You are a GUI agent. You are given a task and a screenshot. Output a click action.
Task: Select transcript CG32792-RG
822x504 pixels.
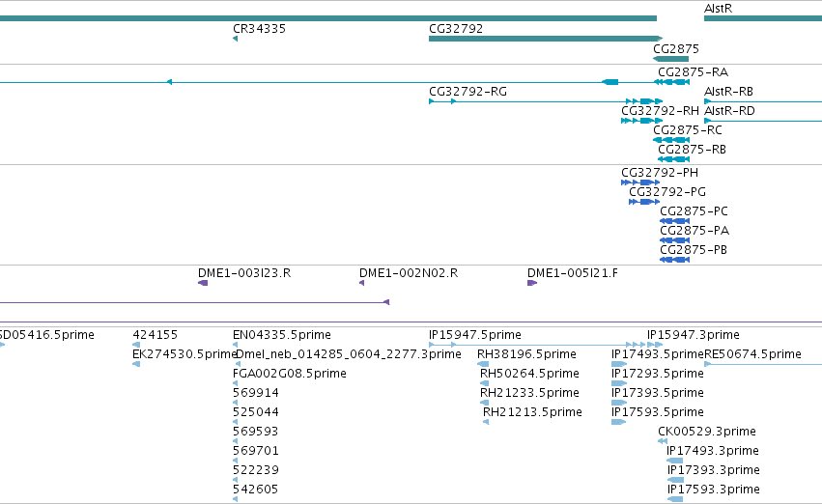pyautogui.click(x=468, y=92)
